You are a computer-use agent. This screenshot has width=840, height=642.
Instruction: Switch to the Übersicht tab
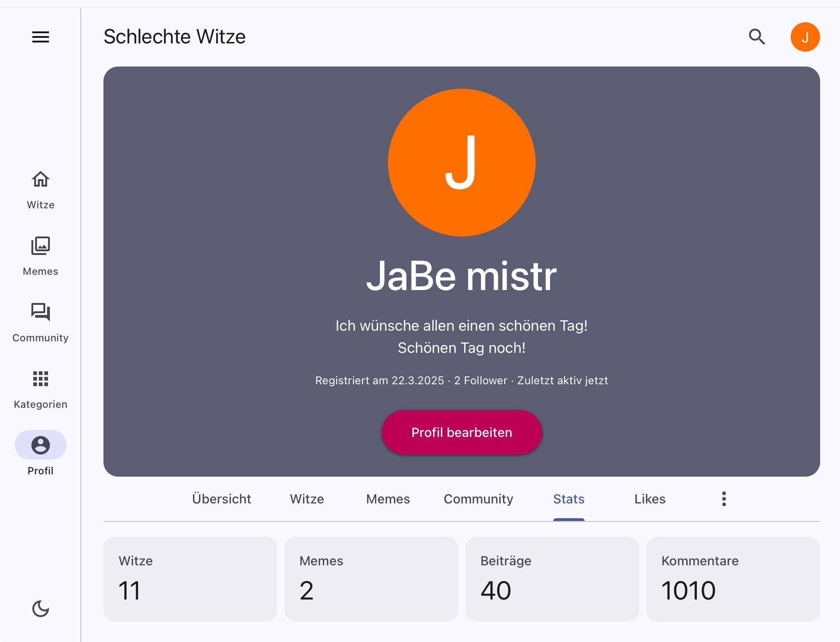click(222, 499)
